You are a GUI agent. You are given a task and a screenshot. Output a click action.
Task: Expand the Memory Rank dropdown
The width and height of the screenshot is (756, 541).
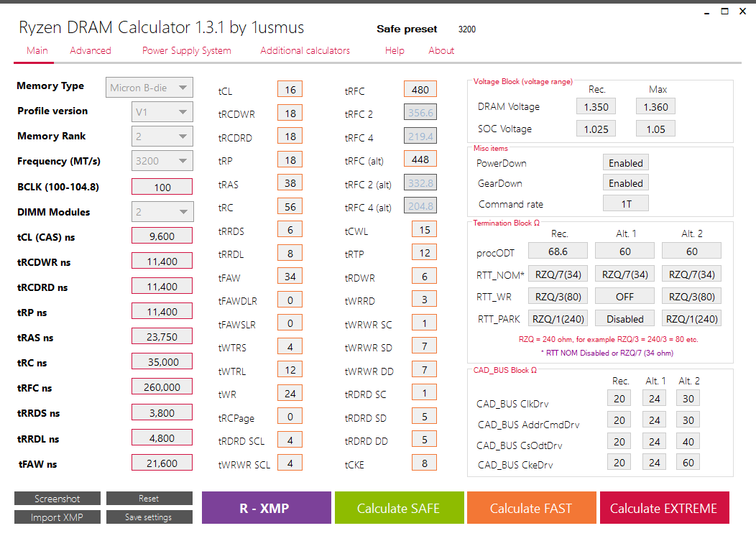pos(162,137)
